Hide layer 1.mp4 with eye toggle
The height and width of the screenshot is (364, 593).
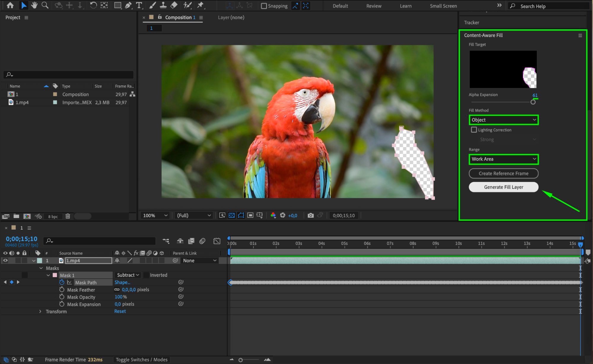[5, 260]
